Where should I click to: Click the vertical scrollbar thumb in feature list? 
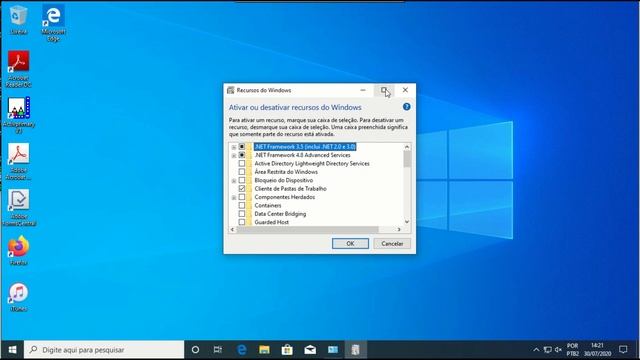[407, 159]
